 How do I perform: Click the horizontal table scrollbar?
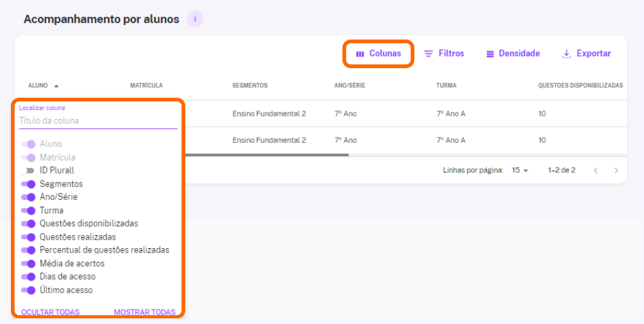click(x=266, y=155)
